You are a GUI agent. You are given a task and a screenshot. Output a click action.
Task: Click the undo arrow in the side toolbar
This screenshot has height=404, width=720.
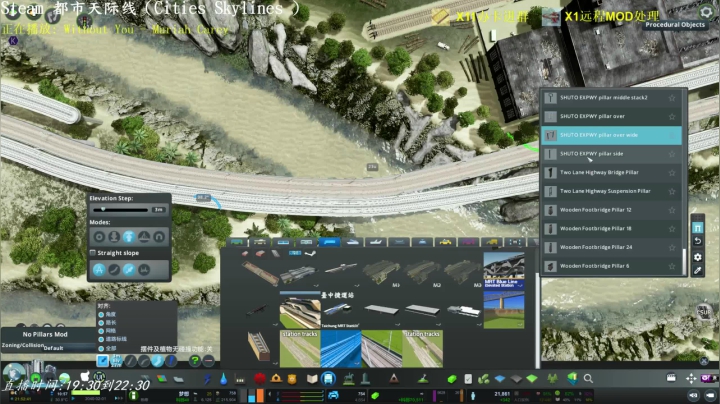(x=698, y=241)
